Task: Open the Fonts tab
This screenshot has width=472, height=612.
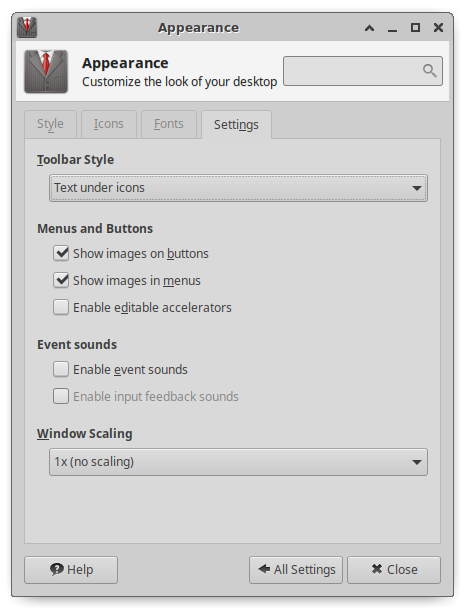Action: 169,124
